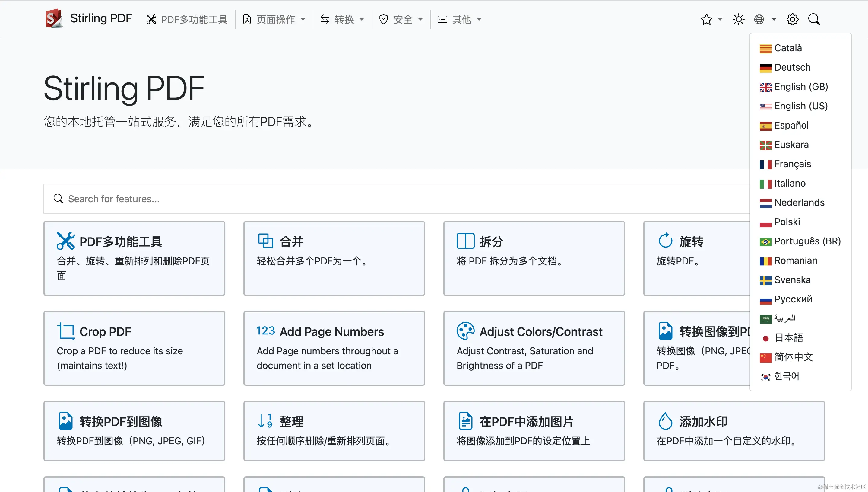Expand the 安全 dropdown arrow
This screenshot has height=492, width=868.
(420, 19)
